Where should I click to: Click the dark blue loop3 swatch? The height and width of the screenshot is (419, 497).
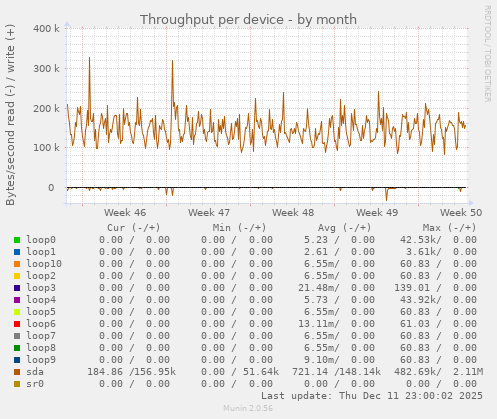click(17, 288)
